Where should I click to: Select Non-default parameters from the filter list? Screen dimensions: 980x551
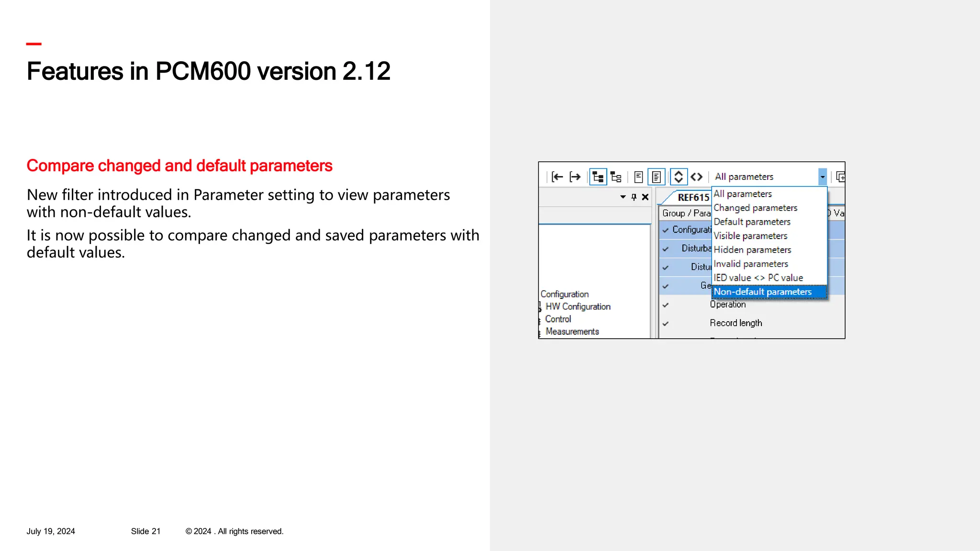(x=763, y=292)
